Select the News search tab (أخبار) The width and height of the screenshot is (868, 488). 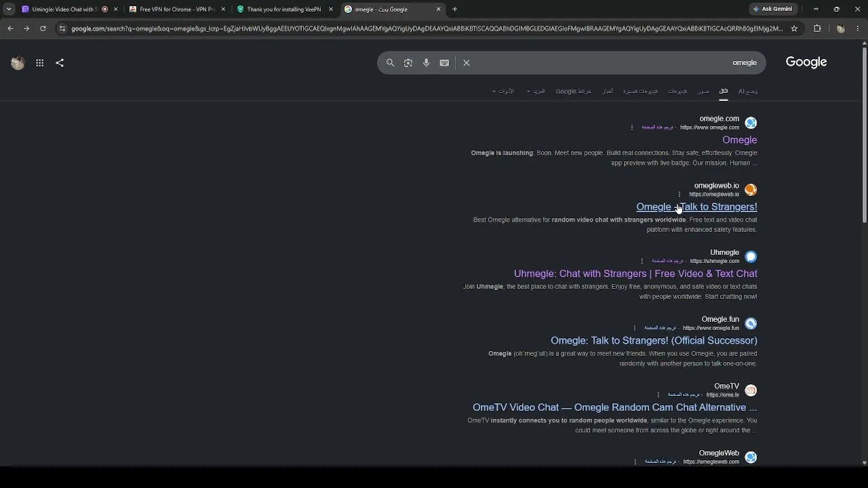click(x=608, y=91)
